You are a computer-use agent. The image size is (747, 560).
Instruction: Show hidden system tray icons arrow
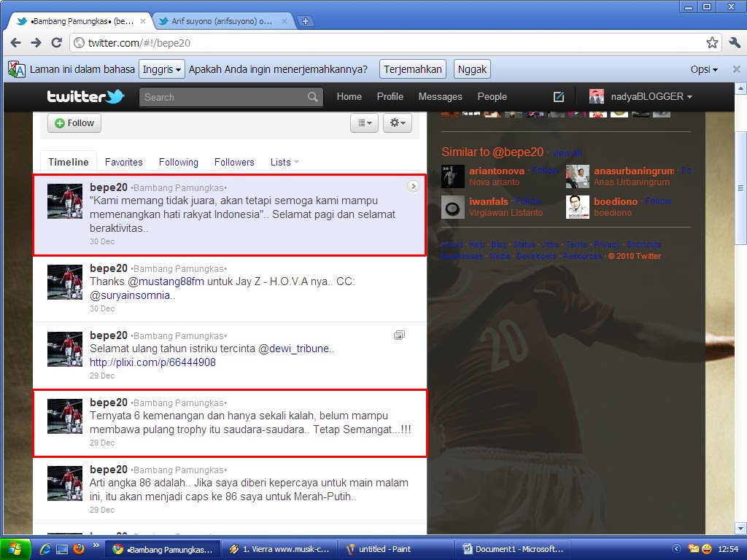tap(676, 549)
